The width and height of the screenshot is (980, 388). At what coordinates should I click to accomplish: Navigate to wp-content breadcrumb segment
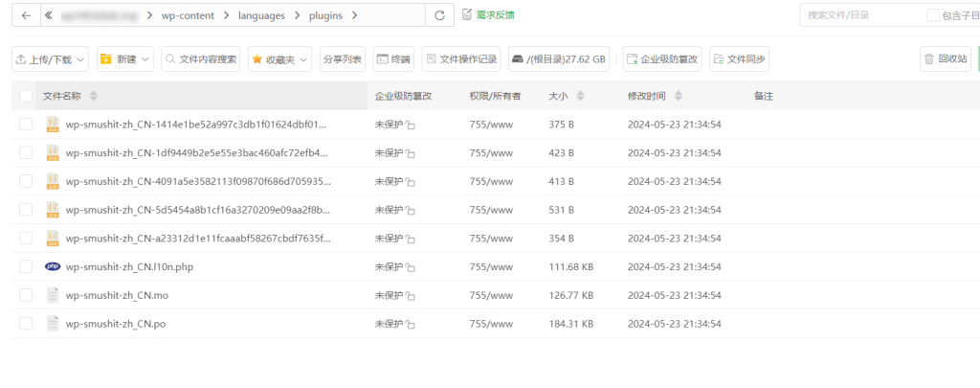[186, 15]
